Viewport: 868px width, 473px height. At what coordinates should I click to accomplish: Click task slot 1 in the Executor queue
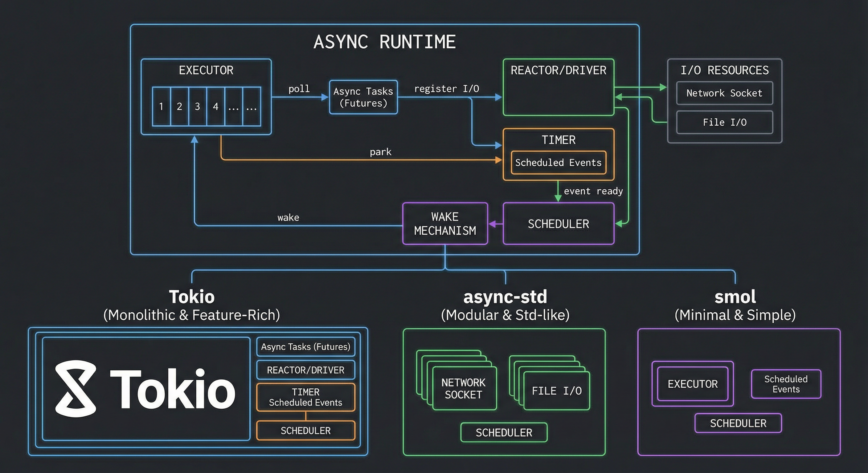162,106
